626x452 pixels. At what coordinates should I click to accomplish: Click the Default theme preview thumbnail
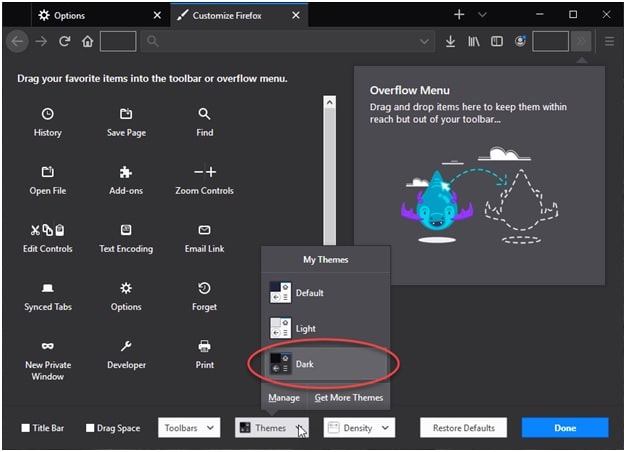280,293
